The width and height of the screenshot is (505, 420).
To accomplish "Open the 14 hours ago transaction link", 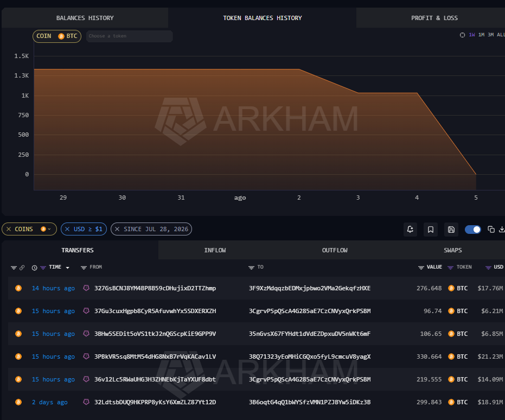I will pyautogui.click(x=53, y=288).
